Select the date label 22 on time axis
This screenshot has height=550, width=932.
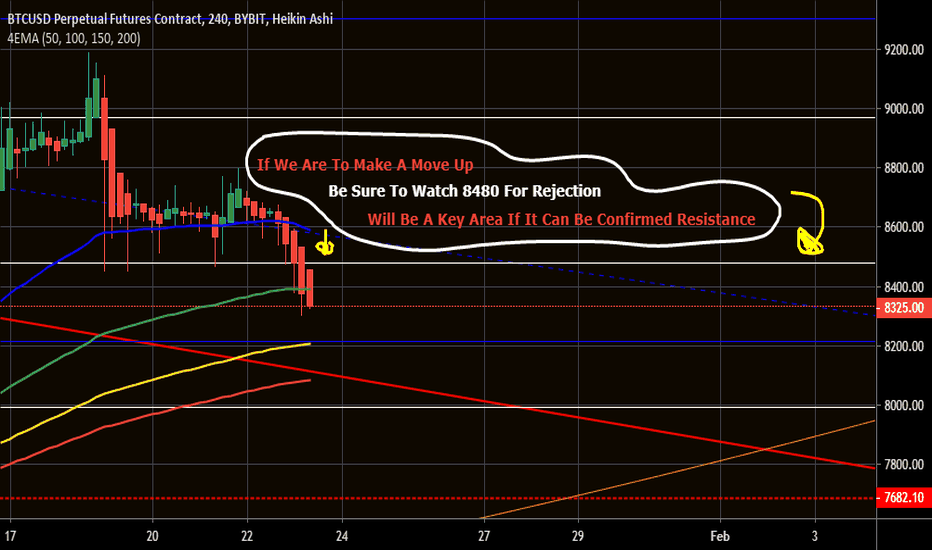point(247,536)
